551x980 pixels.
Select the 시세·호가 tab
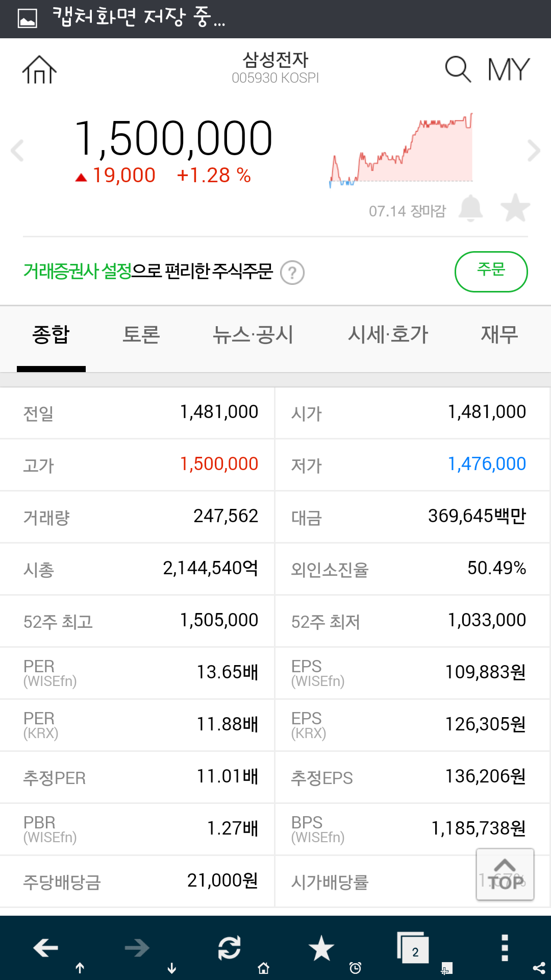click(388, 335)
